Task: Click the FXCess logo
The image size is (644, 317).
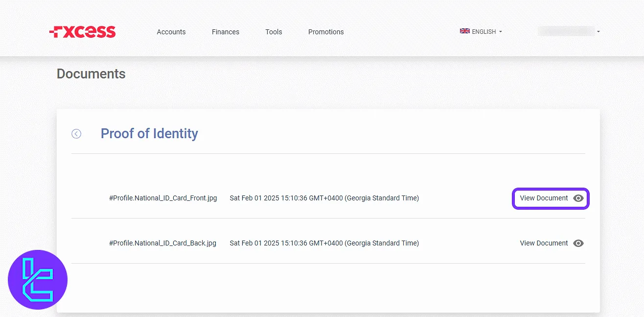Action: [83, 32]
